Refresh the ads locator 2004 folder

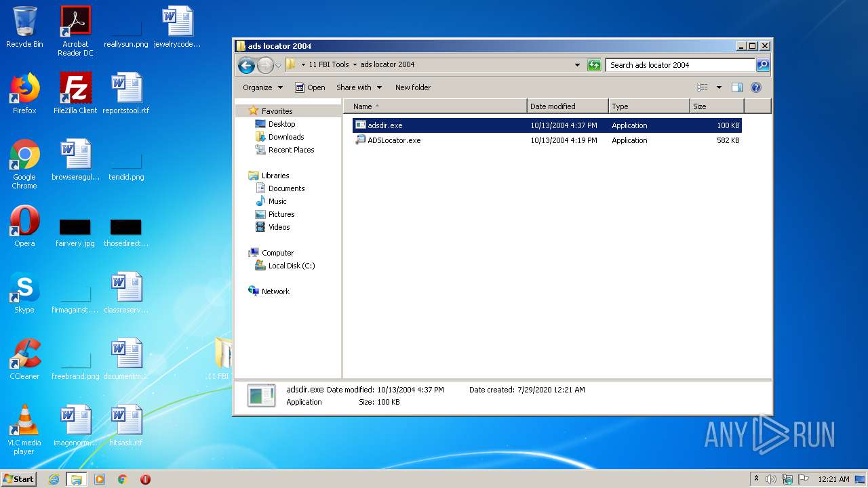(594, 65)
